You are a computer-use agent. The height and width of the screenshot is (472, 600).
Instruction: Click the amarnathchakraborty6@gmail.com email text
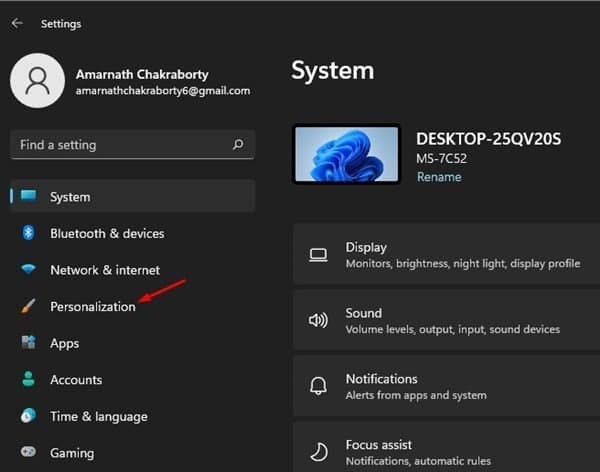pos(163,91)
